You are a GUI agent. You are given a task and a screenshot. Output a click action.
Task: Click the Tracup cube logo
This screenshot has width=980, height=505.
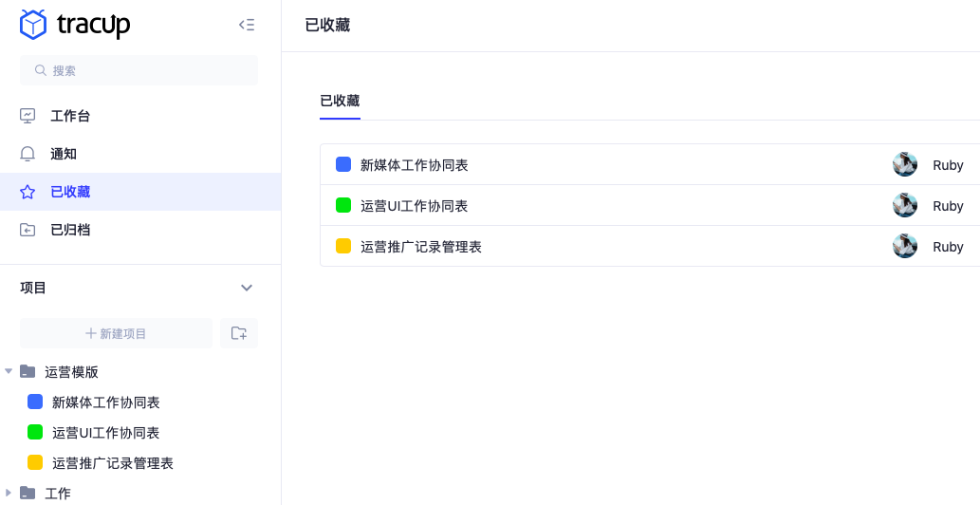[x=33, y=25]
